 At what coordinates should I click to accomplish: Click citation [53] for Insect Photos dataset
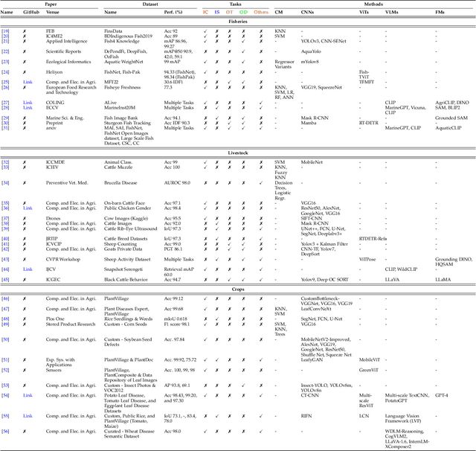5,385
